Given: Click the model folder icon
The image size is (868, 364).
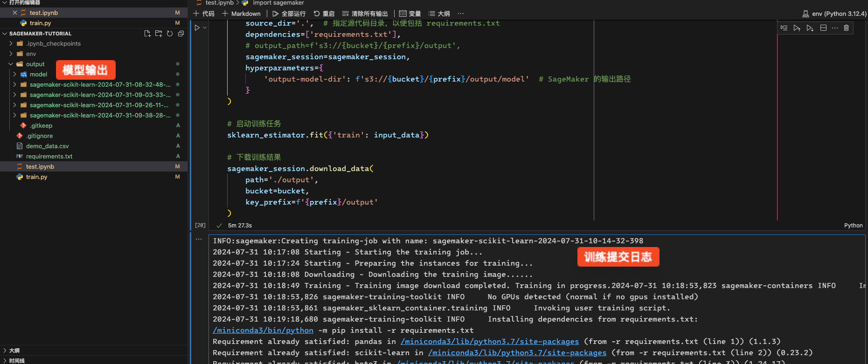Looking at the screenshot, I should [23, 74].
